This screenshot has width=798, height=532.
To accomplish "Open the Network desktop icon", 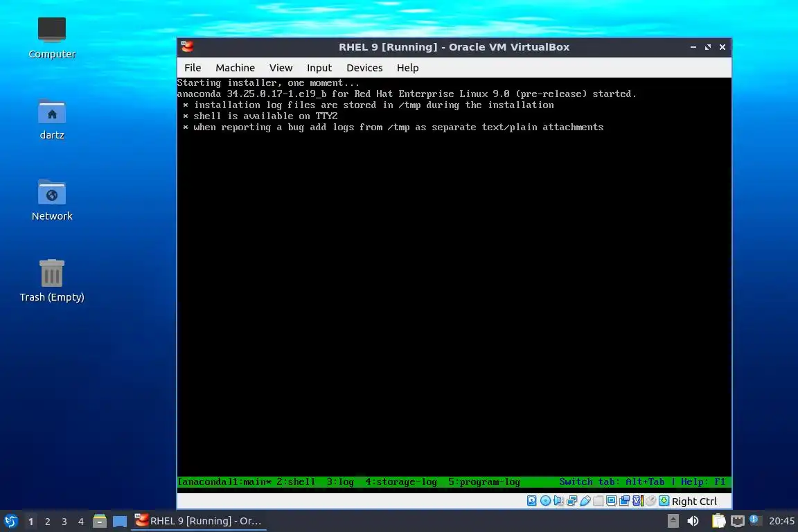I will point(52,200).
